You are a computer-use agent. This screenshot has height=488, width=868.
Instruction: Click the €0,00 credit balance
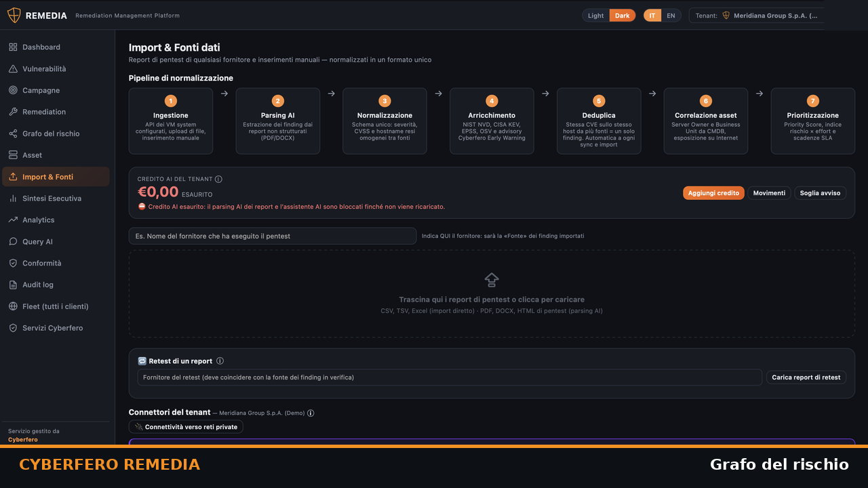(158, 192)
